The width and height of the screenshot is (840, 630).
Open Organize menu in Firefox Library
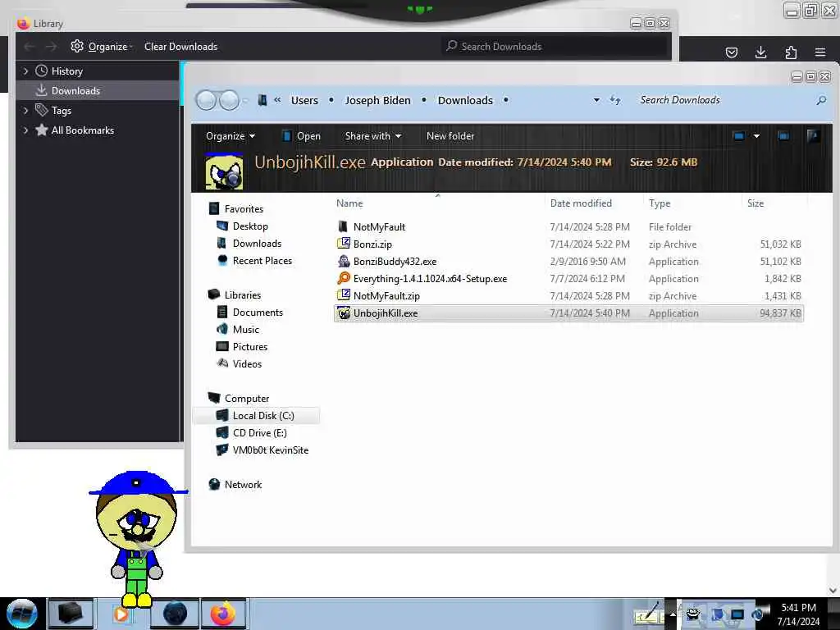(102, 47)
